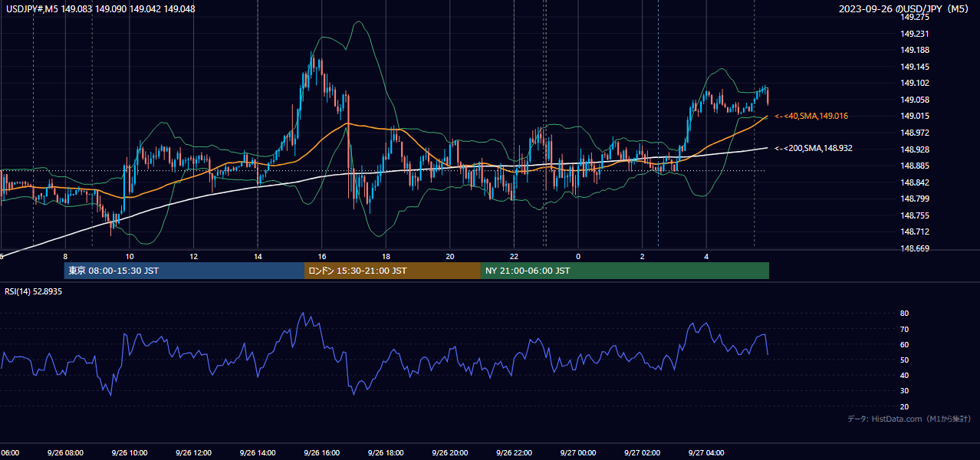Screen dimensions: 980x460
Task: Click price scale value 148.755
Action: [x=916, y=215]
